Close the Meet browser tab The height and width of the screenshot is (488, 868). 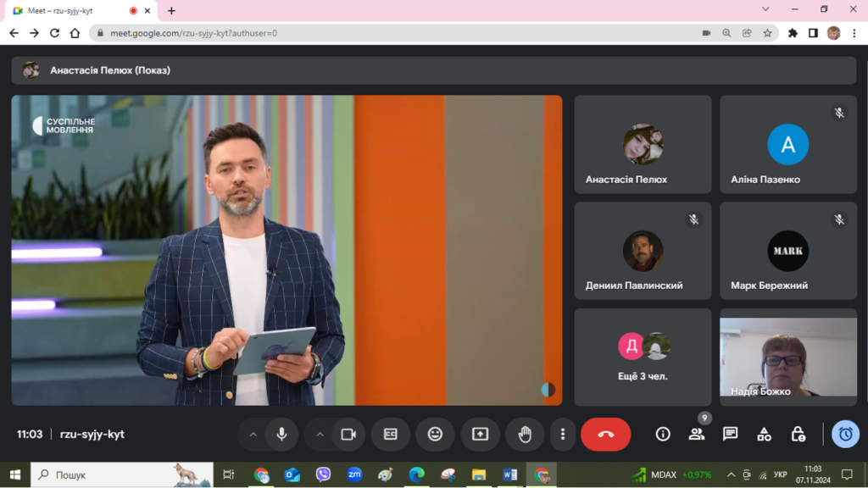coord(147,10)
